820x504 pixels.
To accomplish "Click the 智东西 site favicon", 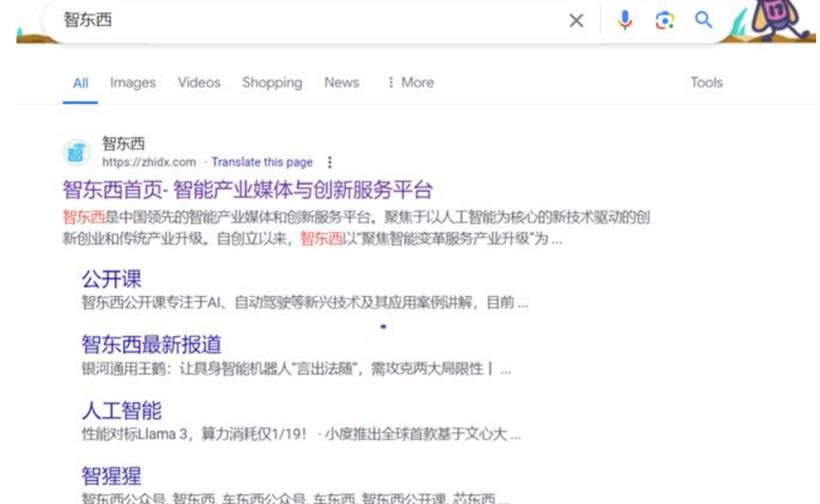I will [76, 153].
